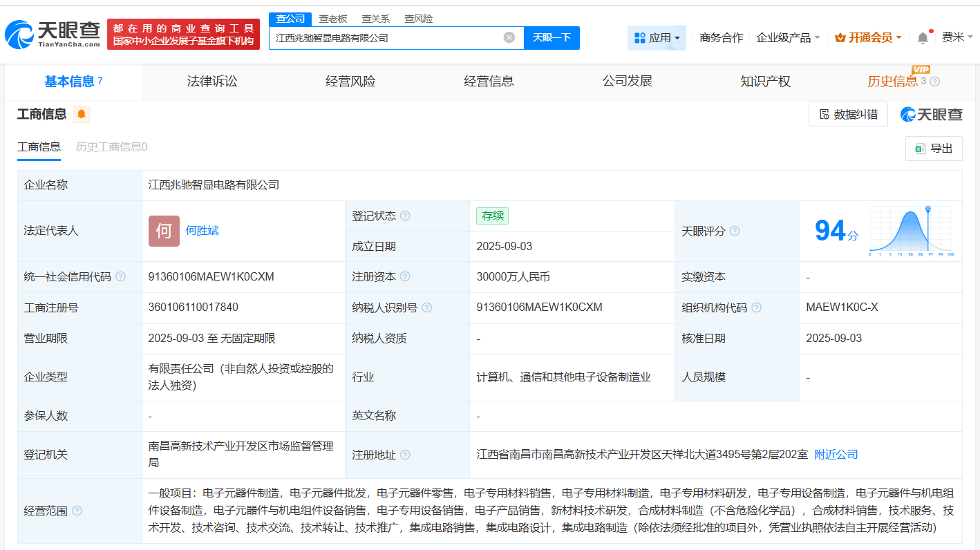Switch to the 法律诉讼 tab
This screenshot has width=980, height=550.
point(212,82)
